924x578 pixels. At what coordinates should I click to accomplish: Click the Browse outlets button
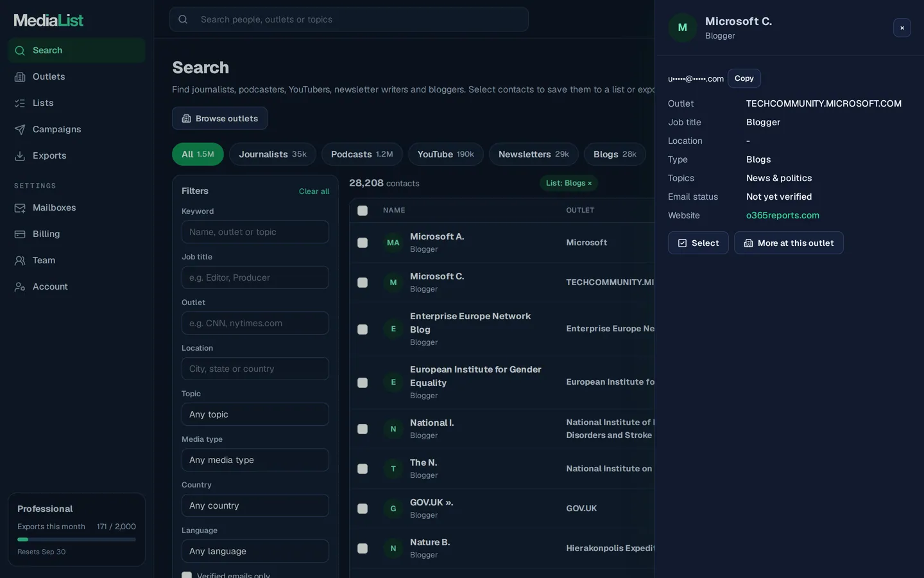click(219, 118)
